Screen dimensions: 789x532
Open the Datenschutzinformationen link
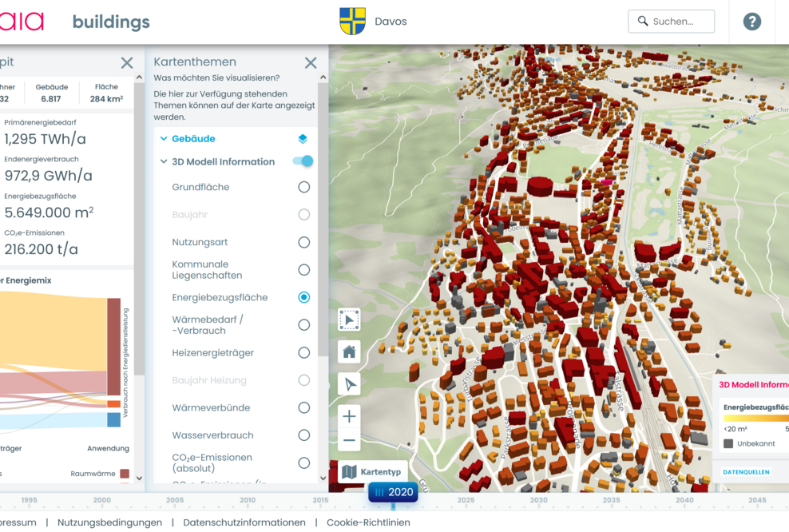coord(244,522)
